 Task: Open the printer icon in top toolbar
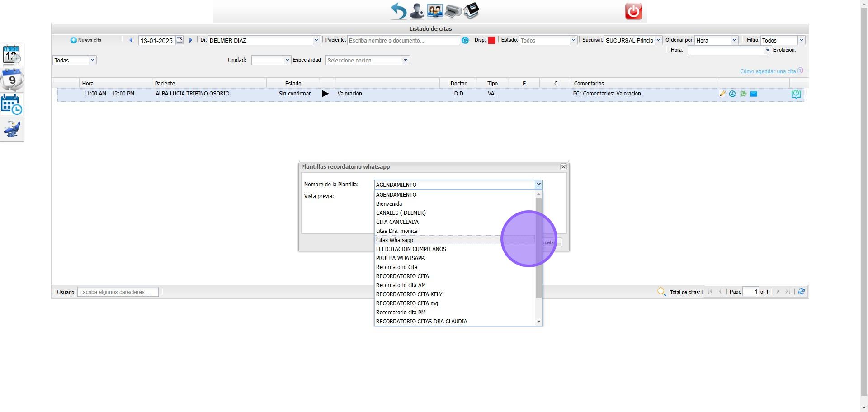coord(453,11)
